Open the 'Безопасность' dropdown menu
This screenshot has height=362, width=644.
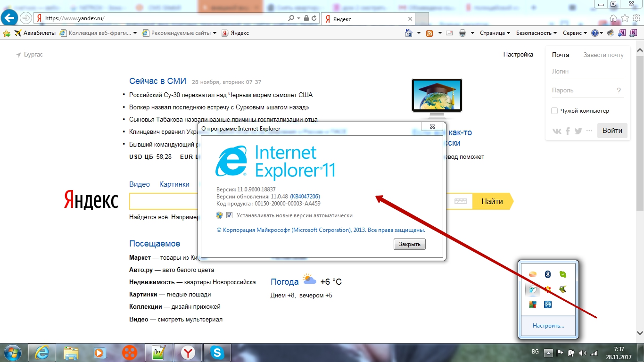coord(537,33)
